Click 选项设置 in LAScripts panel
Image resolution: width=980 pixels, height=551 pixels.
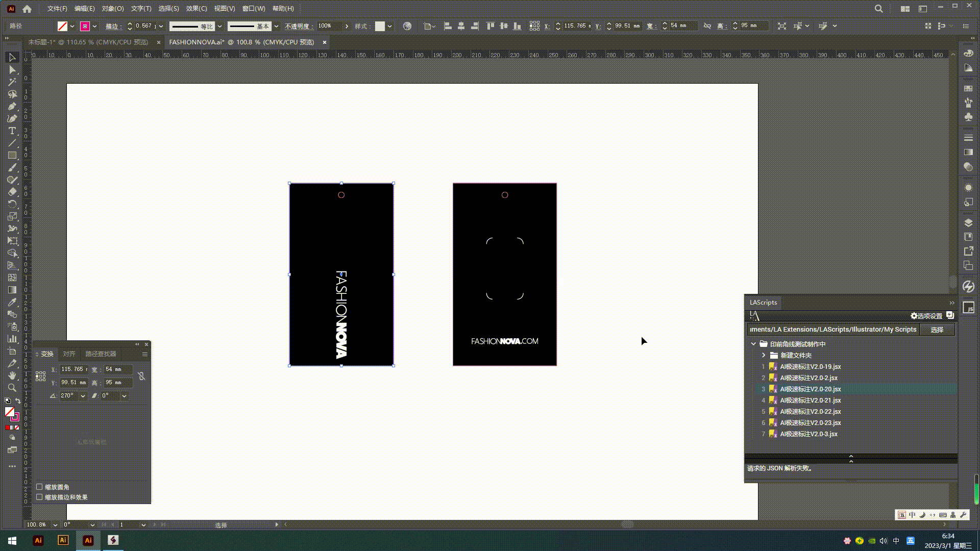click(x=926, y=316)
